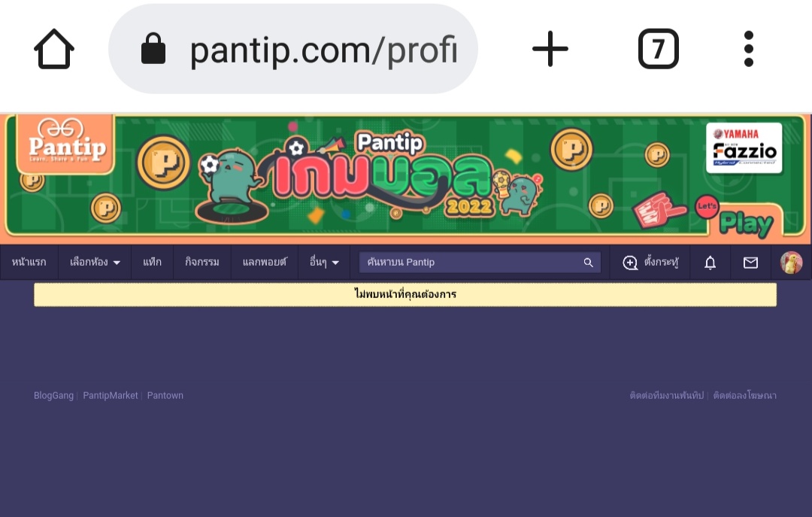Image resolution: width=812 pixels, height=517 pixels.
Task: Open the browser three-dot menu
Action: pos(748,49)
